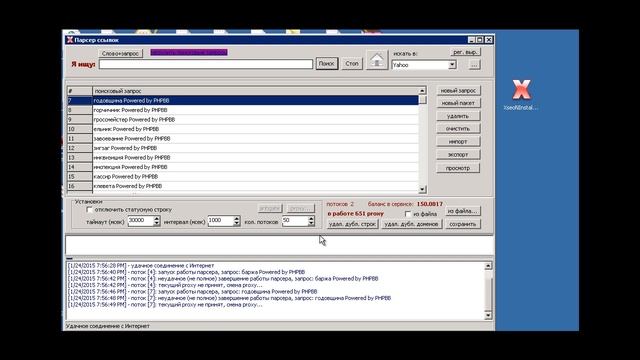Select query row number 9

(243, 120)
